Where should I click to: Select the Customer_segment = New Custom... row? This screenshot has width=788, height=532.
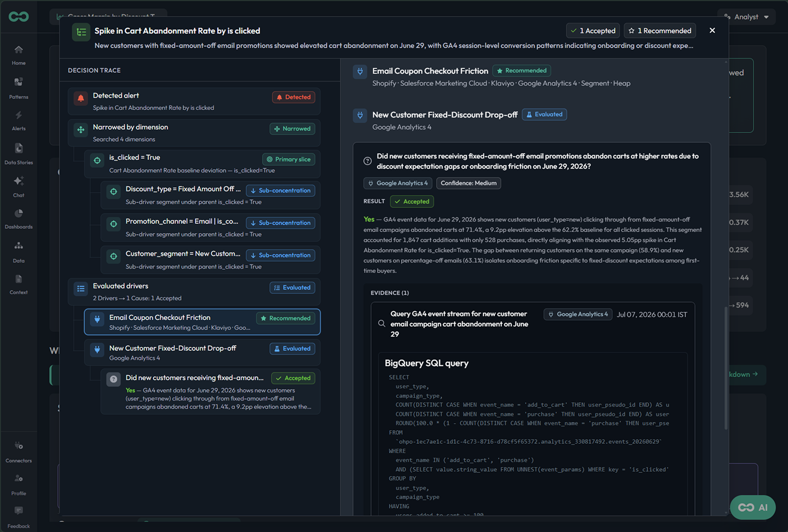tap(211, 260)
